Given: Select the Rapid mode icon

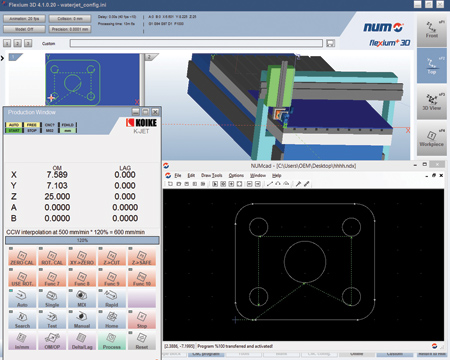Looking at the screenshot, I should tap(112, 298).
